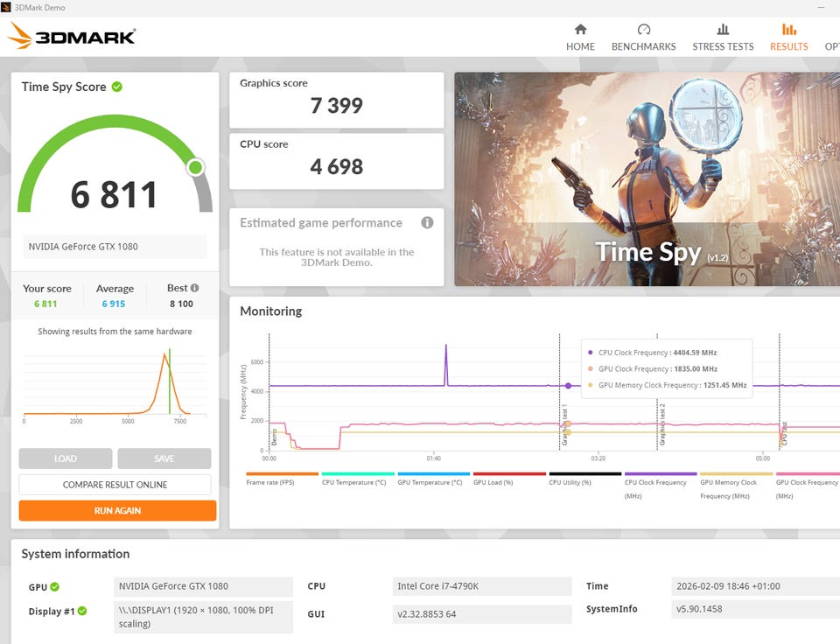Click the CPU score 4 698 value
The image size is (840, 644).
[x=336, y=166]
